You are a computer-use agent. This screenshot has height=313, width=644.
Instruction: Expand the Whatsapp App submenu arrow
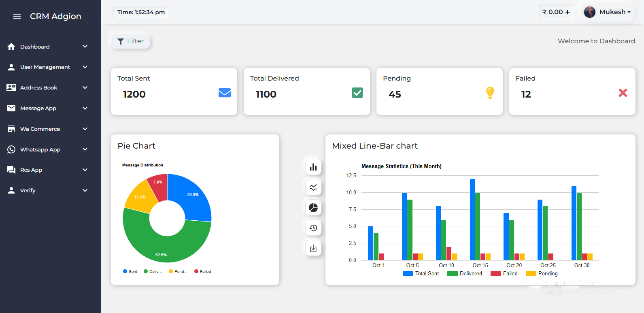coord(85,149)
